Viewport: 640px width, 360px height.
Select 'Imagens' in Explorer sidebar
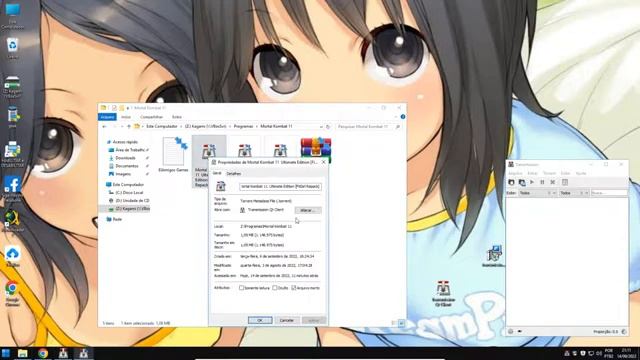point(122,174)
